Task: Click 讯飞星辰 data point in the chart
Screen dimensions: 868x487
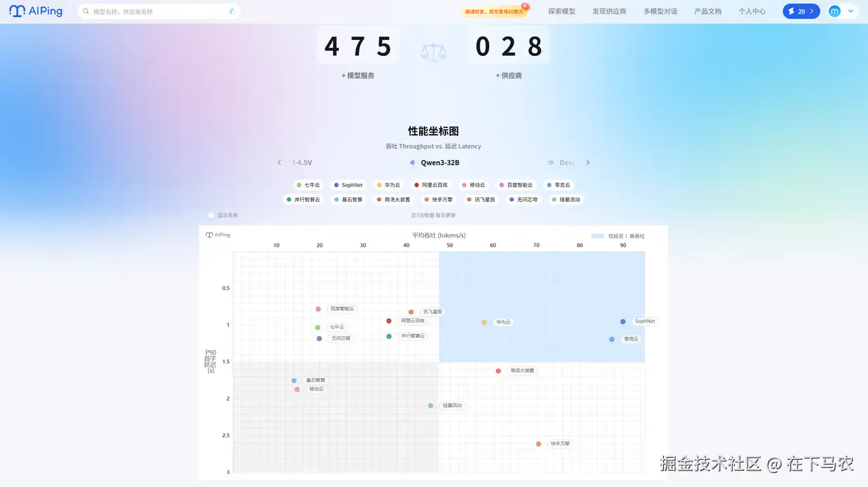Action: (x=411, y=312)
